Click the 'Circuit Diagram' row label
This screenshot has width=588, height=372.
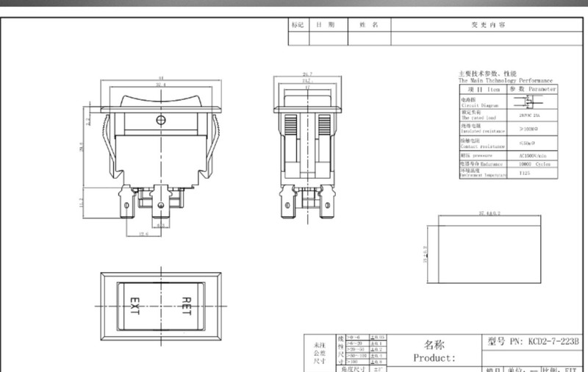pos(480,106)
